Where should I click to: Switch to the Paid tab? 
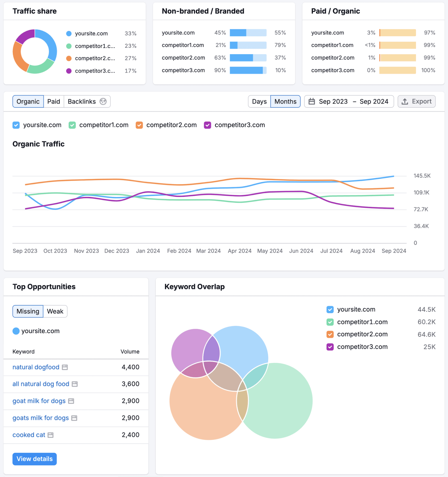click(54, 101)
